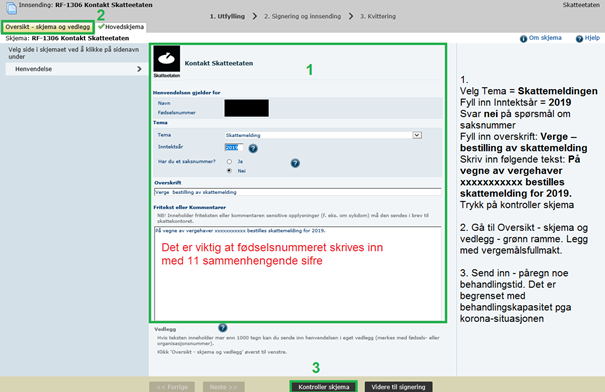Click the Overskrift text field
Screen dimensions: 605x392
297,192
